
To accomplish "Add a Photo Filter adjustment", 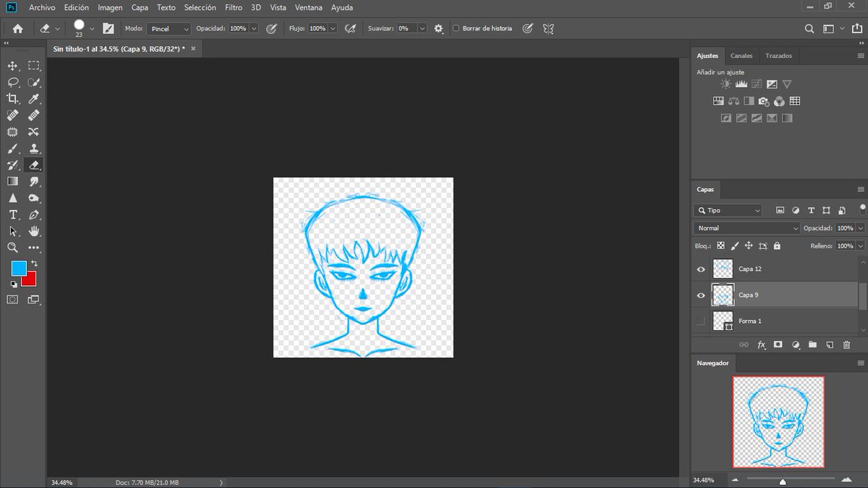I will click(764, 101).
